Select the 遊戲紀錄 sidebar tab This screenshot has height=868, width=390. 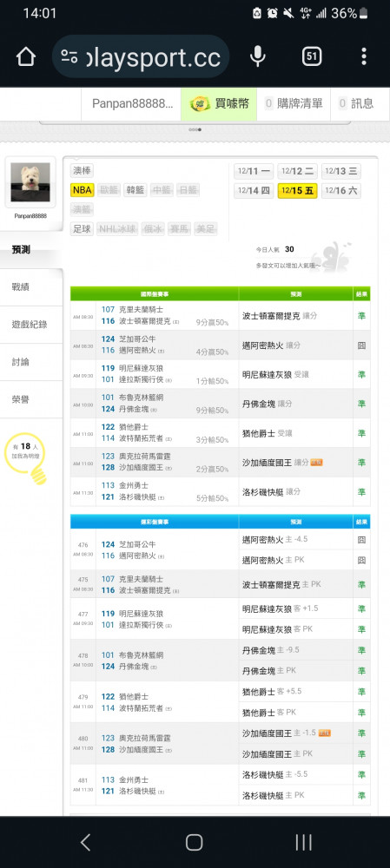coord(30,325)
